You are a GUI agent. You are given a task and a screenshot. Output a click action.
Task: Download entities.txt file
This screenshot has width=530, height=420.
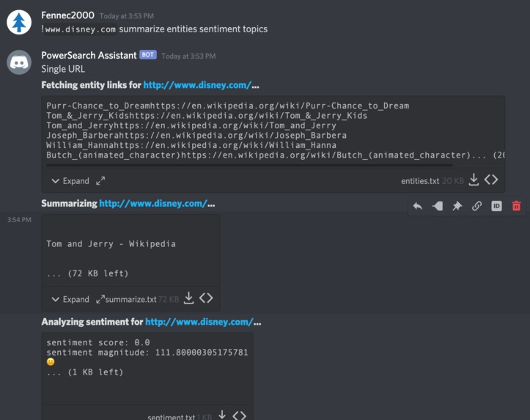click(x=474, y=180)
